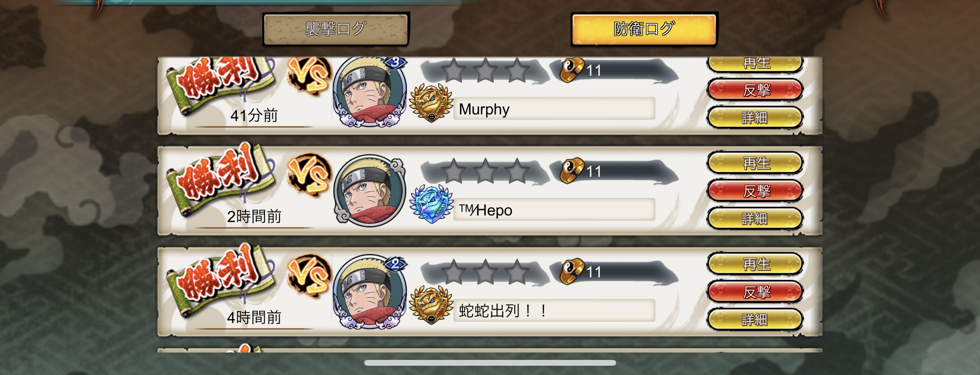The width and height of the screenshot is (980, 375).
Task: Tap Murphy's Naruto avatar portrait
Action: click(370, 93)
